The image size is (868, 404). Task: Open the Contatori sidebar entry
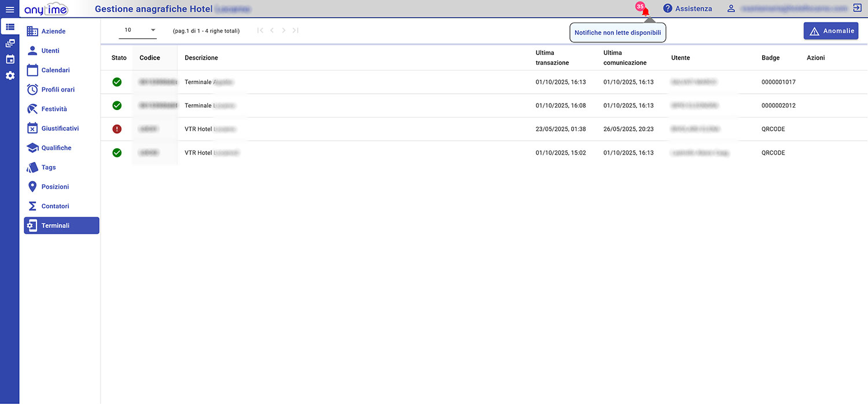(55, 206)
